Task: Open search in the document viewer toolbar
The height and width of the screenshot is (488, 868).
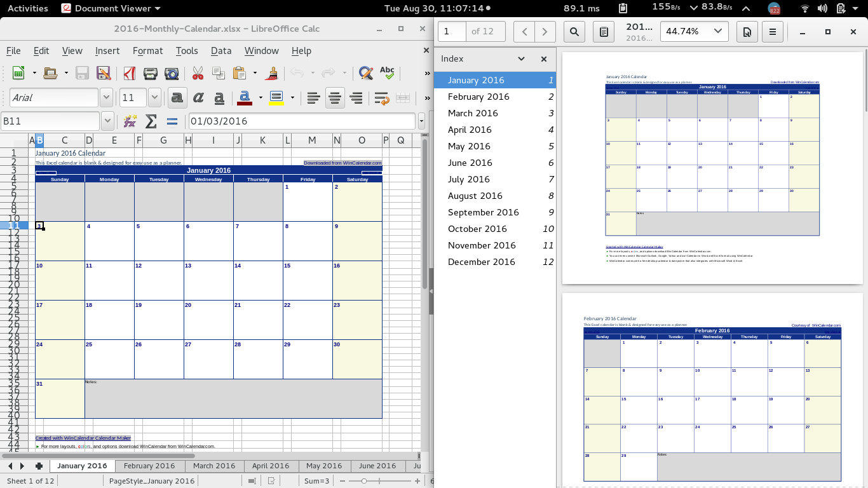Action: click(574, 31)
